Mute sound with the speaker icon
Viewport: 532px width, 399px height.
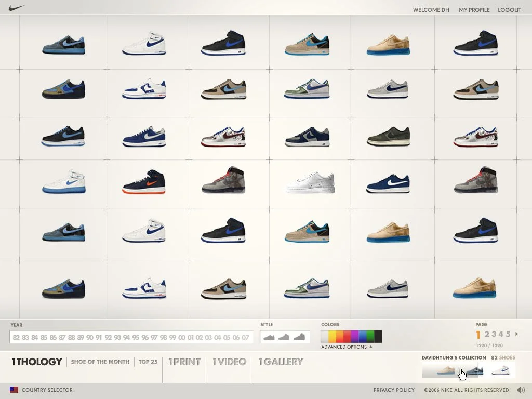click(521, 390)
